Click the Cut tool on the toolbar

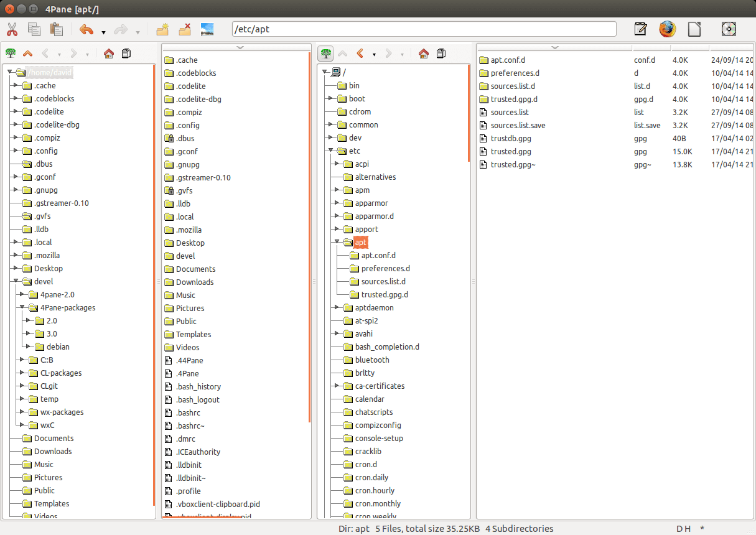11,29
